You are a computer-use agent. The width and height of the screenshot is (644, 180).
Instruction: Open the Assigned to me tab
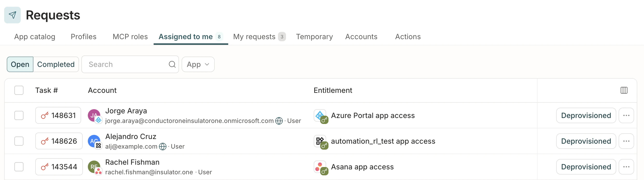point(191,37)
